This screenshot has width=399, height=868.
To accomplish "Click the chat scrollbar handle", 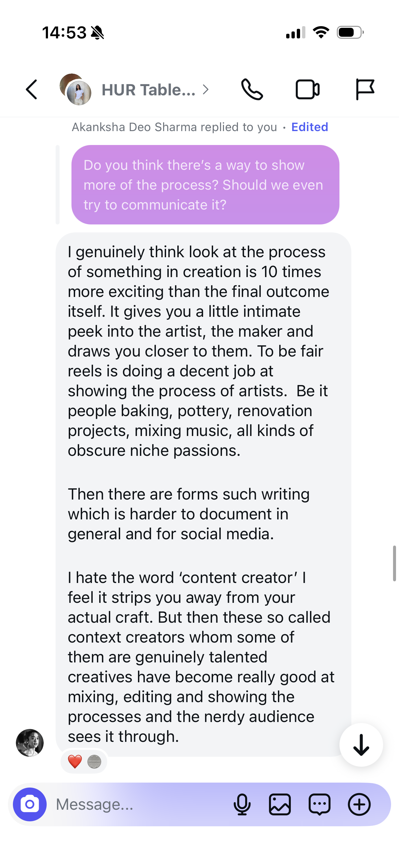I will tap(394, 563).
